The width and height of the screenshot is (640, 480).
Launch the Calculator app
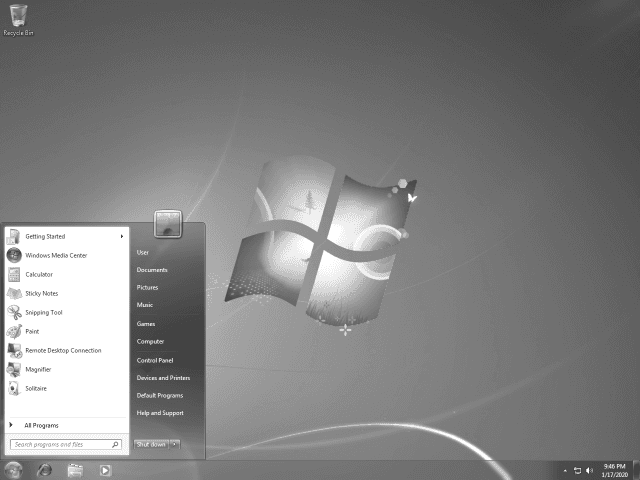tap(39, 274)
